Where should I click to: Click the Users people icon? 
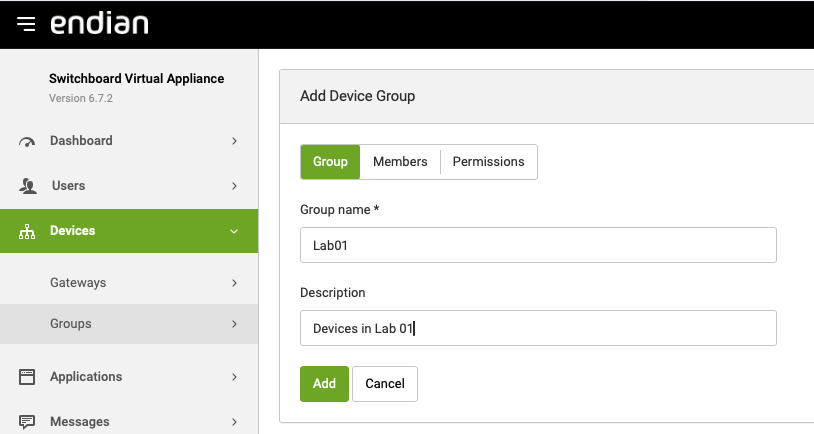[27, 186]
